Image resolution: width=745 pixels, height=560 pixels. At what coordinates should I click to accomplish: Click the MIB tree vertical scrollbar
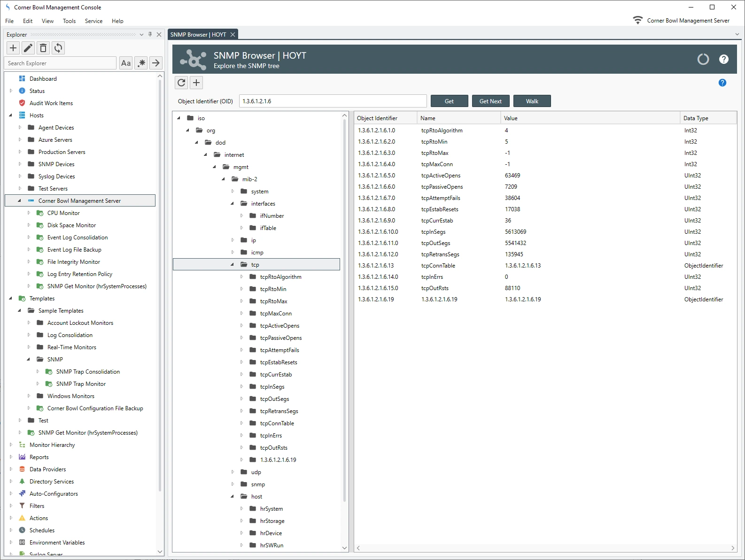(344, 310)
